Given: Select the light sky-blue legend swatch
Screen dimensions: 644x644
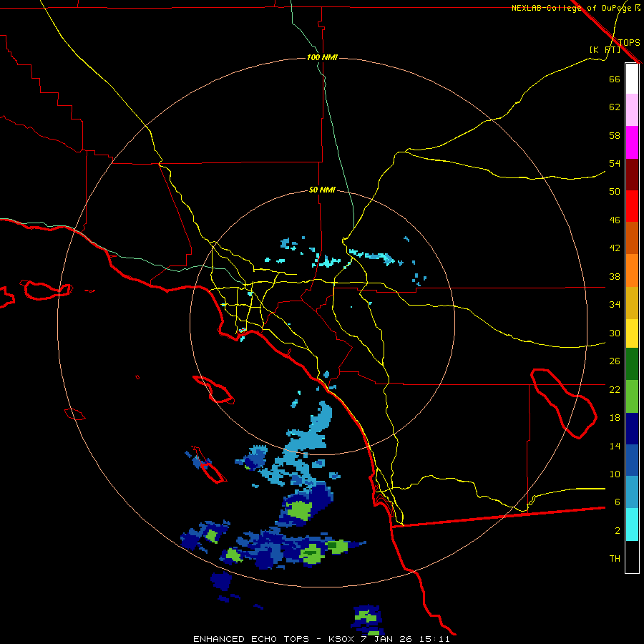Looking at the screenshot, I should point(632,492).
